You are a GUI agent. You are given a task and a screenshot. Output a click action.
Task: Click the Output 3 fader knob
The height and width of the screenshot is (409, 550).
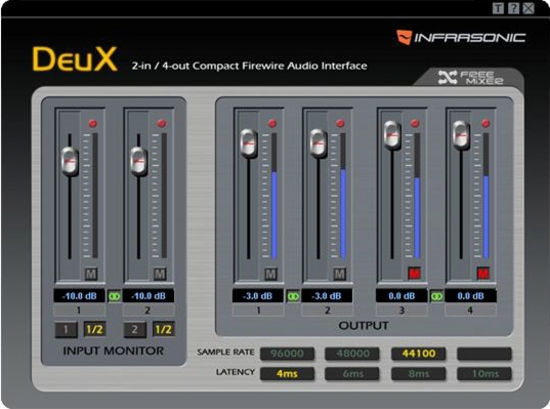pyautogui.click(x=392, y=135)
